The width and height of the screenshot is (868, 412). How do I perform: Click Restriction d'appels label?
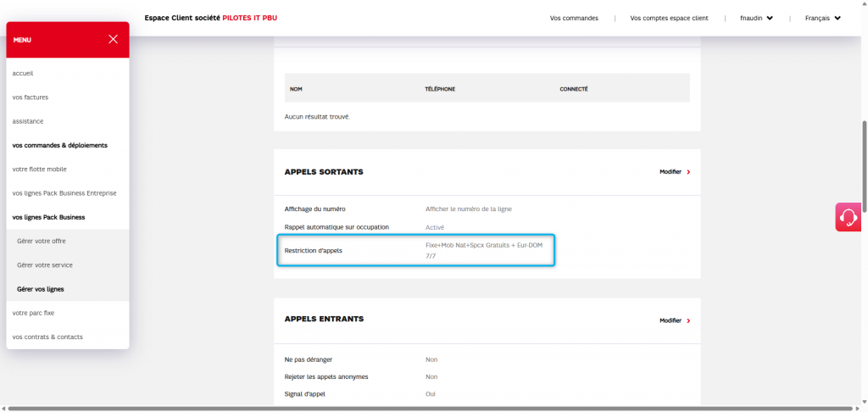pyautogui.click(x=314, y=250)
